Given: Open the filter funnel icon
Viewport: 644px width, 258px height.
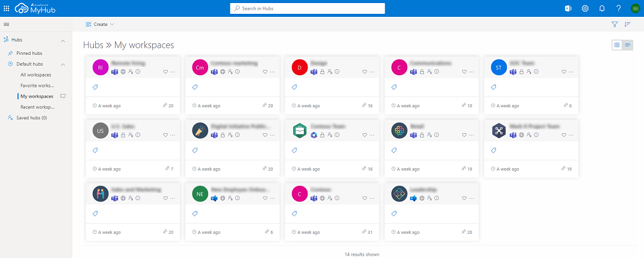Looking at the screenshot, I should (x=615, y=24).
